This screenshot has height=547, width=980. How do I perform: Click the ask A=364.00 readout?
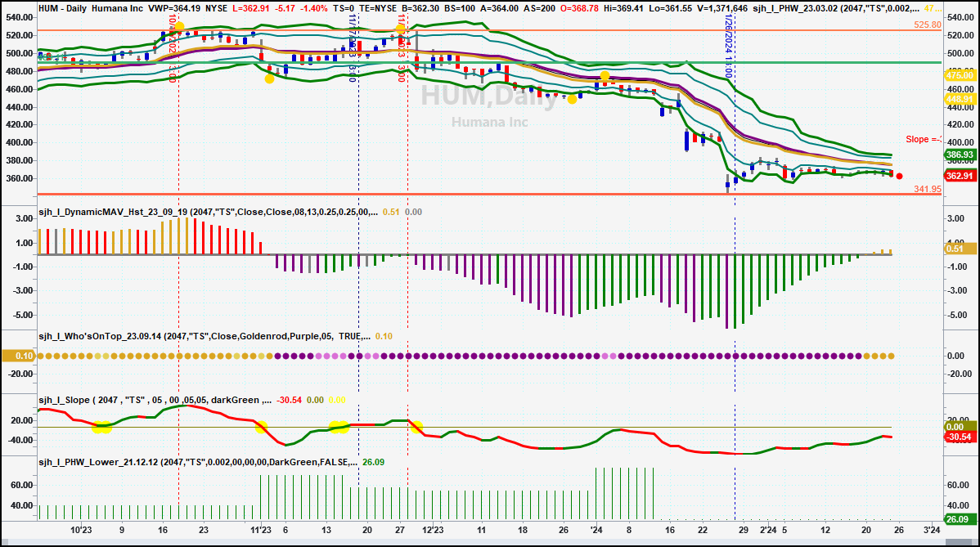(497, 9)
